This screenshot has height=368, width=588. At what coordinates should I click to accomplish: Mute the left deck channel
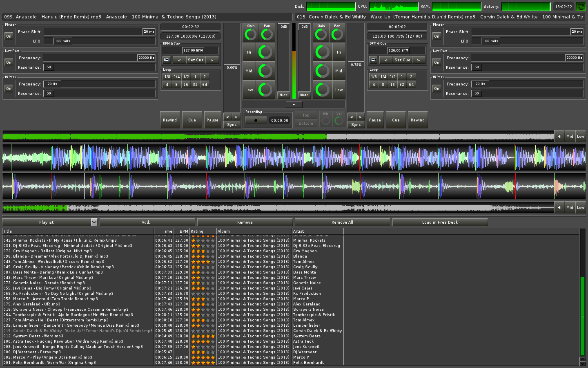tap(283, 95)
